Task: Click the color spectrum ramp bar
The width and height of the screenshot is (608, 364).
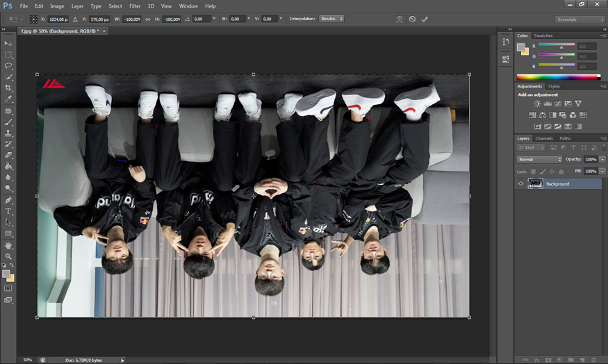Action: coord(556,76)
